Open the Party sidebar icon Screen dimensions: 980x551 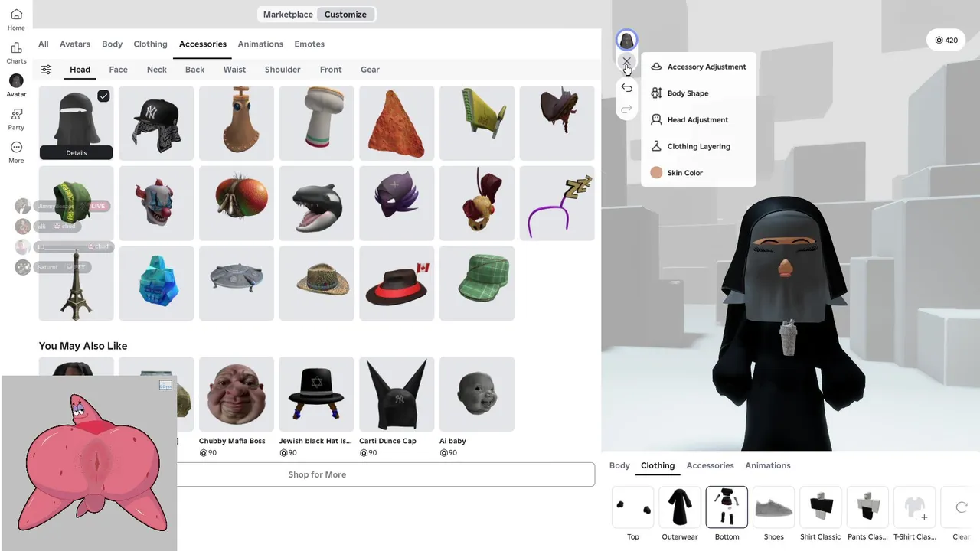click(x=16, y=119)
